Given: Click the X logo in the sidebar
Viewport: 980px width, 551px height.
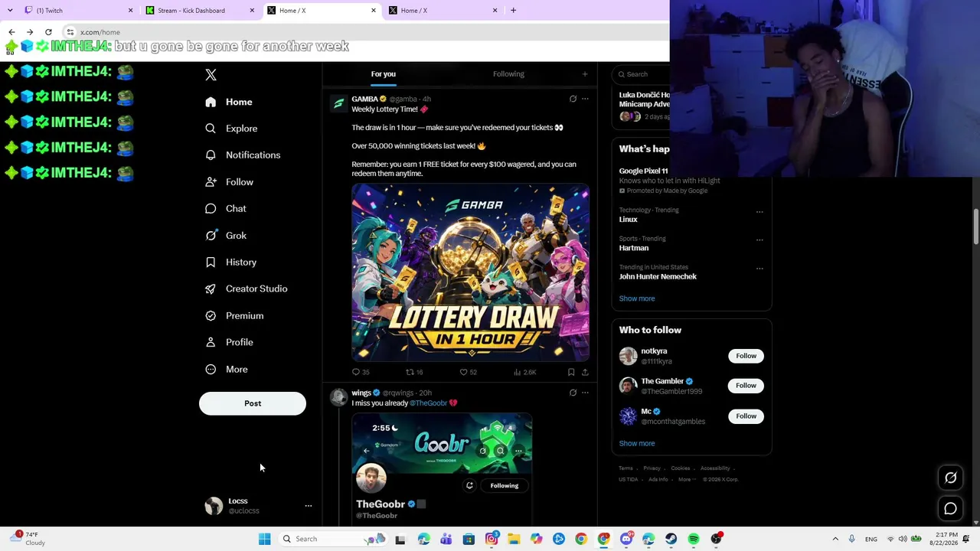Looking at the screenshot, I should coord(211,75).
